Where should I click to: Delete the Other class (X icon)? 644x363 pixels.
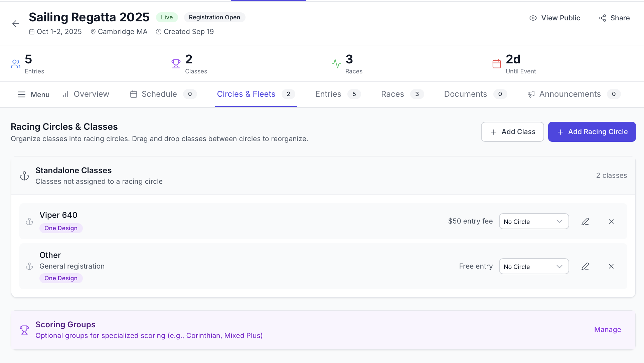[x=611, y=266]
